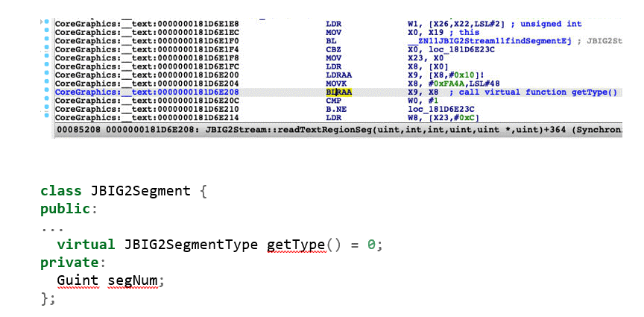Toggle breakpoint dot at address 181D6E1F8
Image resolution: width=644 pixels, height=317 pixels.
click(x=47, y=56)
